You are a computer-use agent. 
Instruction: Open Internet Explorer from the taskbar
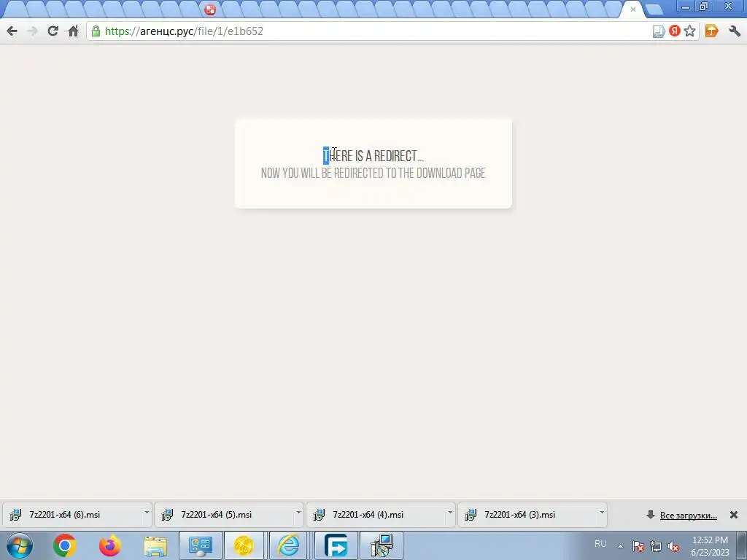288,545
